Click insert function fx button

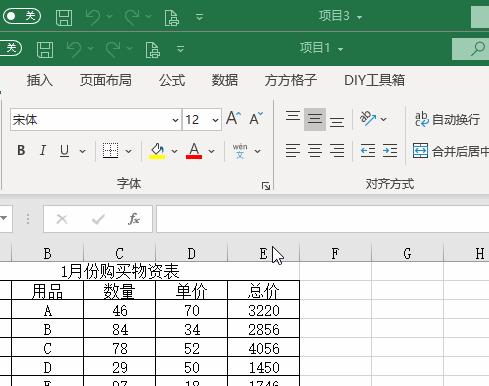click(x=134, y=219)
